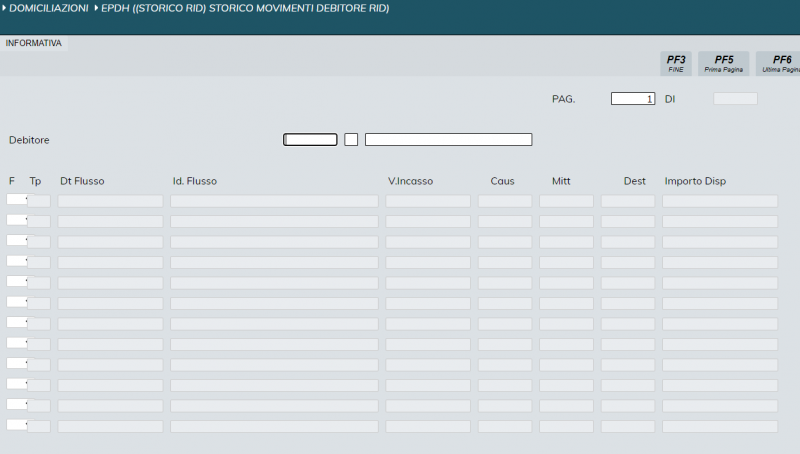The height and width of the screenshot is (454, 800).
Task: Open the DOMICILIAZIONI breadcrumb item
Action: 46,8
